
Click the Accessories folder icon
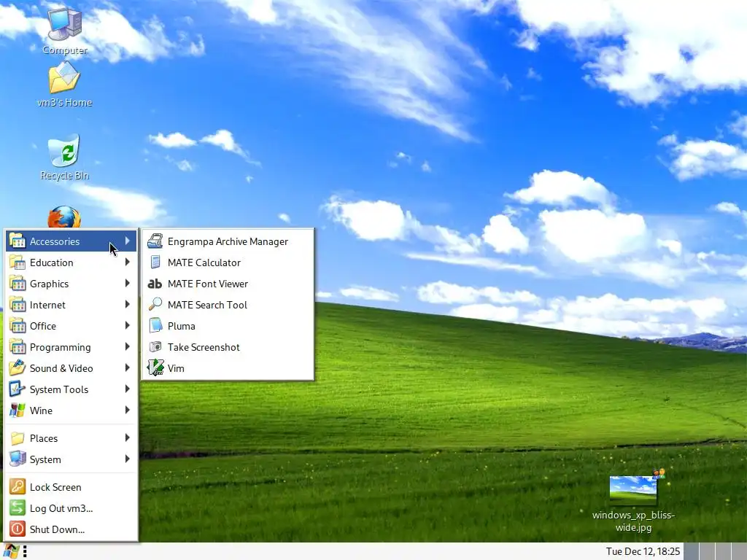[18, 241]
